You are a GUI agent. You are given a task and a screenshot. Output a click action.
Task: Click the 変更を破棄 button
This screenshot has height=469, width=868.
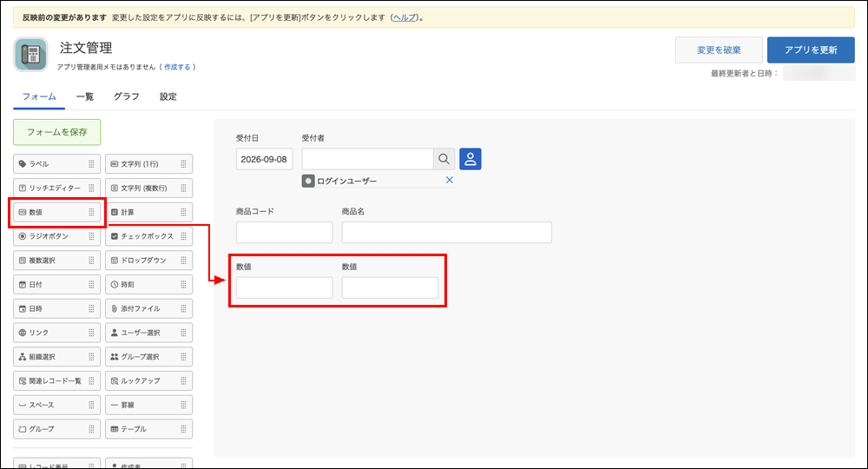[x=719, y=50]
